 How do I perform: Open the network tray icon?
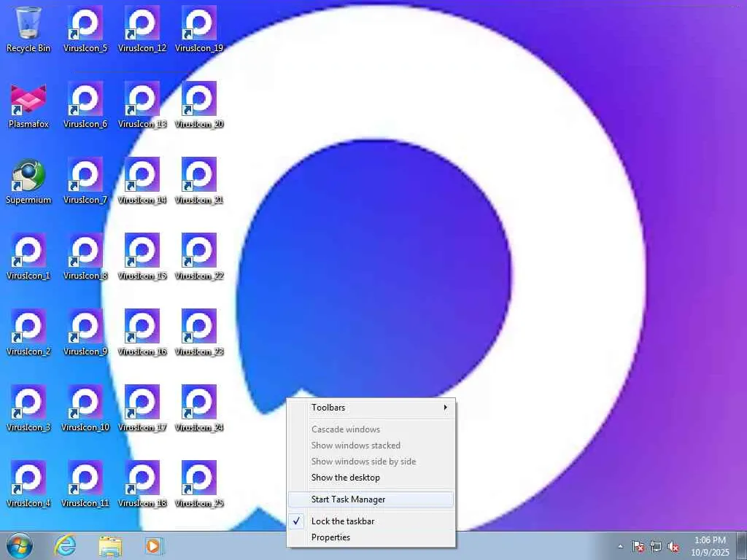656,546
